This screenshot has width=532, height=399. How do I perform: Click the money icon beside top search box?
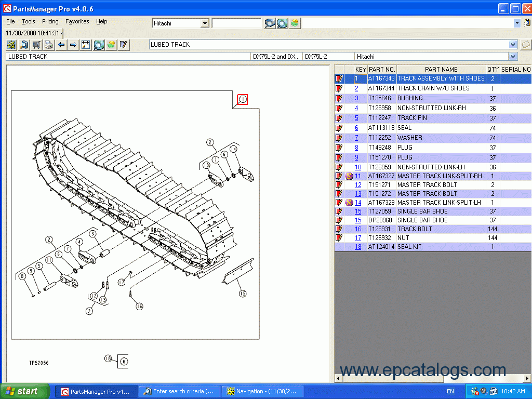pyautogui.click(x=295, y=23)
